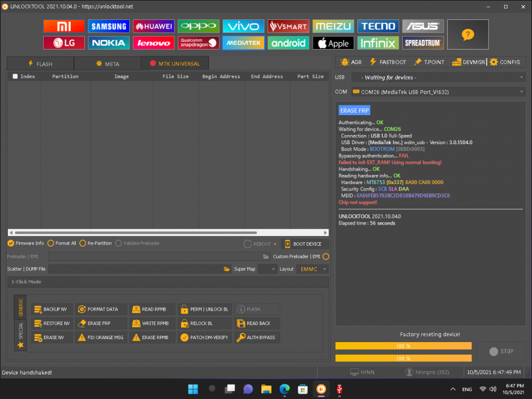Select the Re-Partition option

96,243
